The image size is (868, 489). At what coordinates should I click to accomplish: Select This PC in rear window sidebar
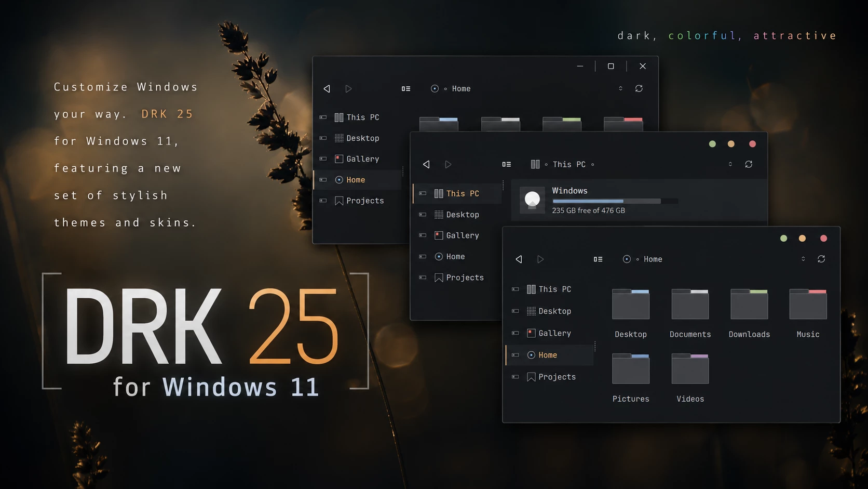click(x=357, y=117)
